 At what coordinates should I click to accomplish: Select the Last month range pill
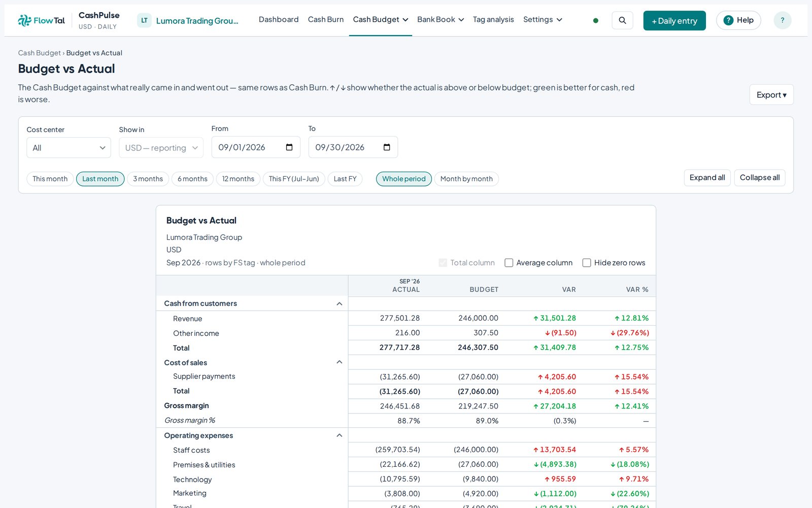(x=100, y=179)
